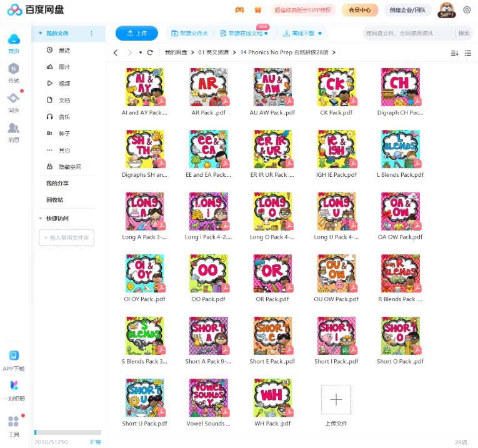Click the 新建文件夹 button

click(x=189, y=33)
